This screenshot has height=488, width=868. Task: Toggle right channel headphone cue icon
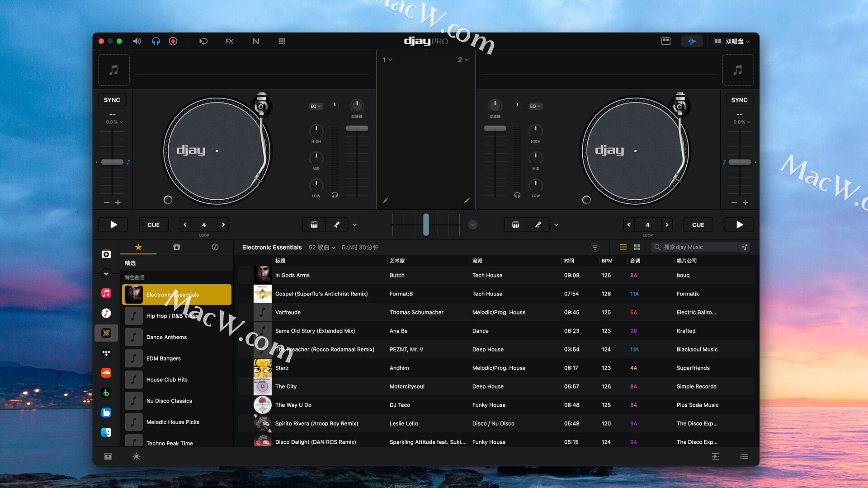[517, 195]
